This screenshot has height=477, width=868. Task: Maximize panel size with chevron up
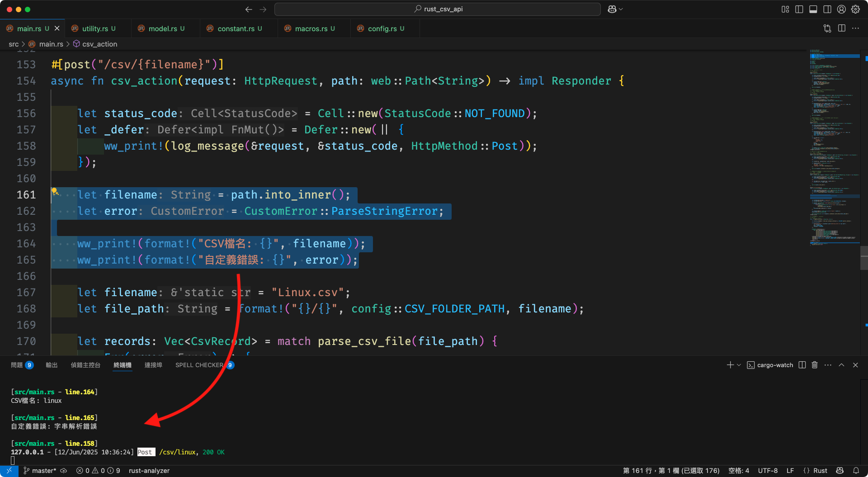tap(841, 365)
